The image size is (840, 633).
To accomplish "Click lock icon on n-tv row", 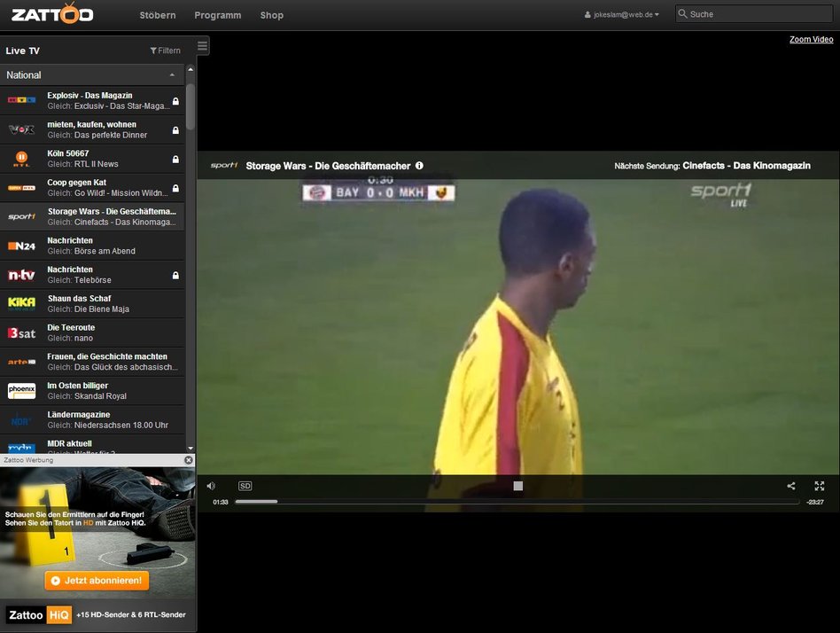I will click(175, 275).
